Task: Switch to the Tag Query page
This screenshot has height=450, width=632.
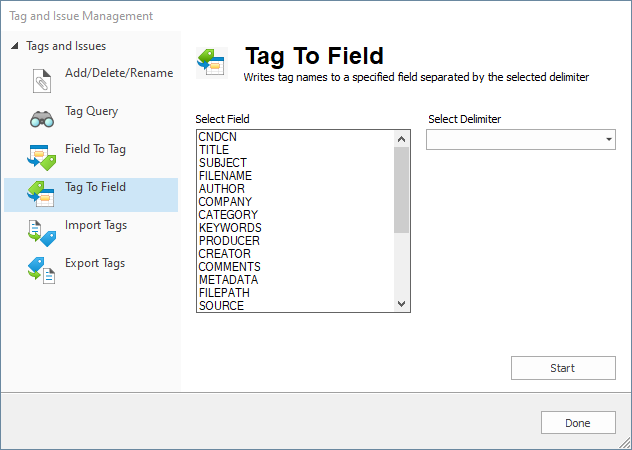Action: [x=91, y=111]
